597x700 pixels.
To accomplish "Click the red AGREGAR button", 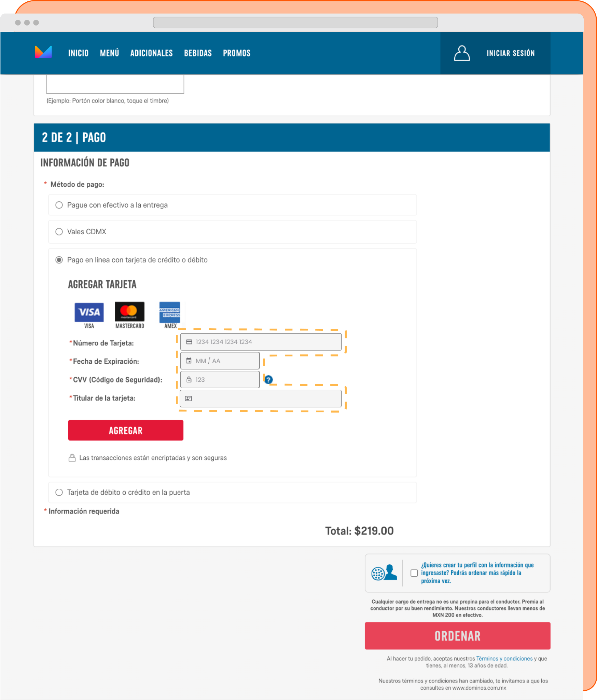I will coord(126,430).
